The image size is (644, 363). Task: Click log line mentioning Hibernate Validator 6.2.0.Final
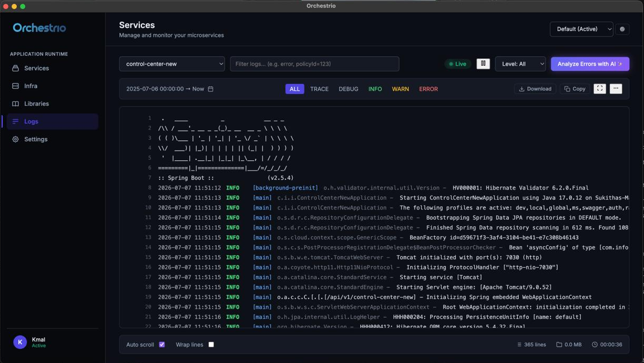pyautogui.click(x=373, y=188)
